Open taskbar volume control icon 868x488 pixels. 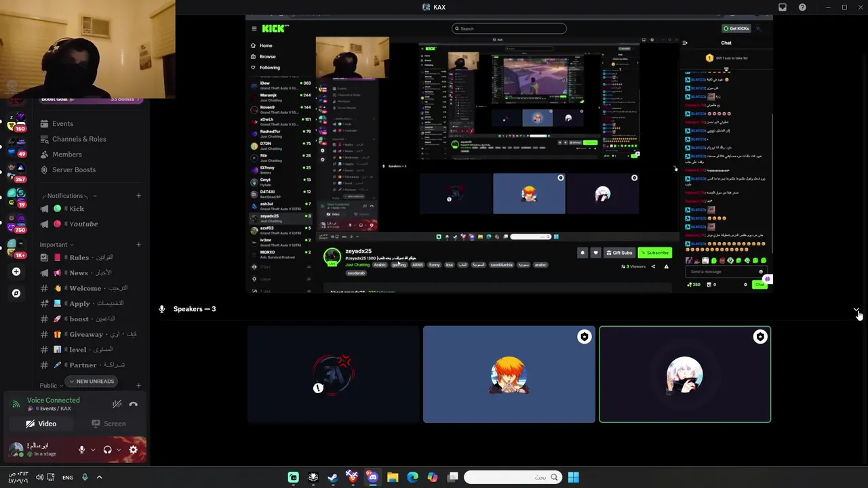pos(39,477)
